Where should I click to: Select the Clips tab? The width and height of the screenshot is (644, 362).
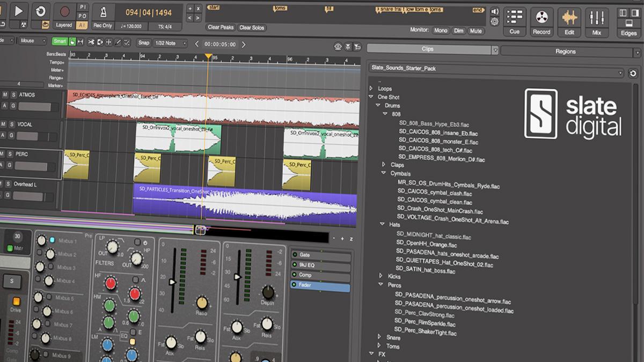pos(428,50)
